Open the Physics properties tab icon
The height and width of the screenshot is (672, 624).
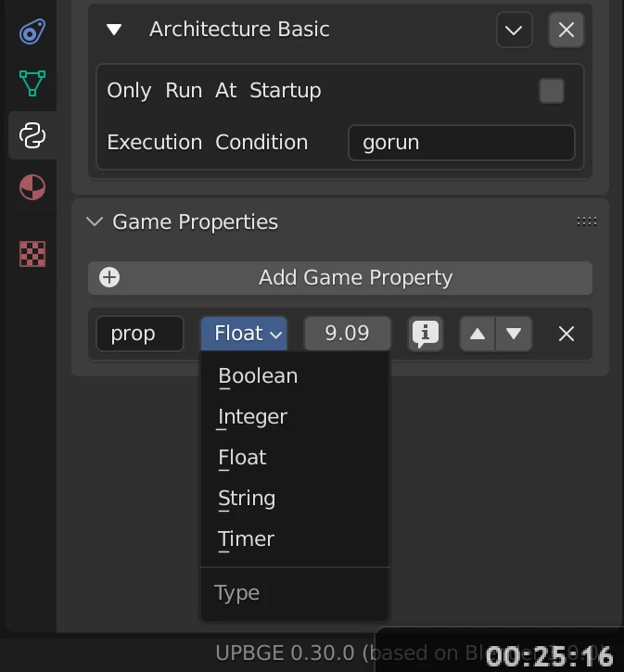(x=32, y=32)
